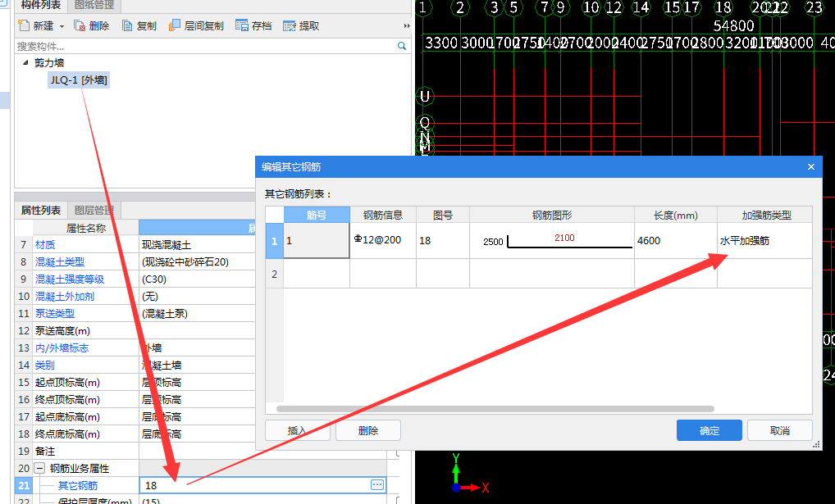Image resolution: width=835 pixels, height=504 pixels.
Task: Switch to the 图层管理 tab
Action: pyautogui.click(x=94, y=211)
